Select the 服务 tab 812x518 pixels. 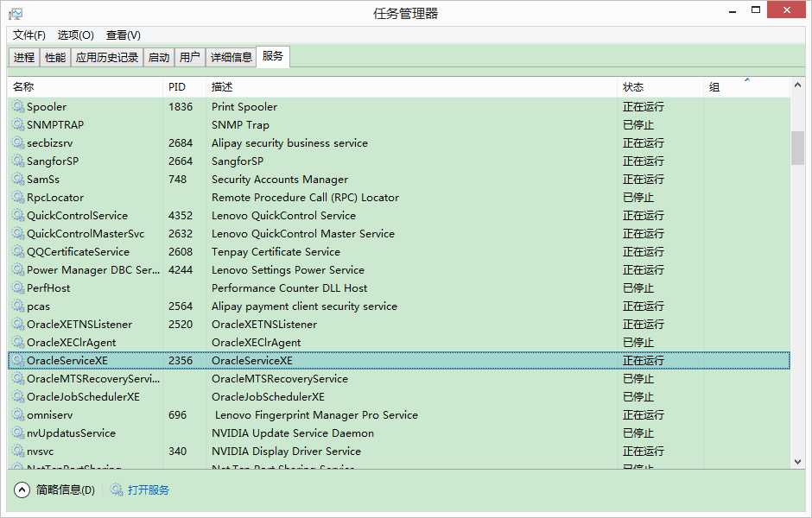point(273,56)
